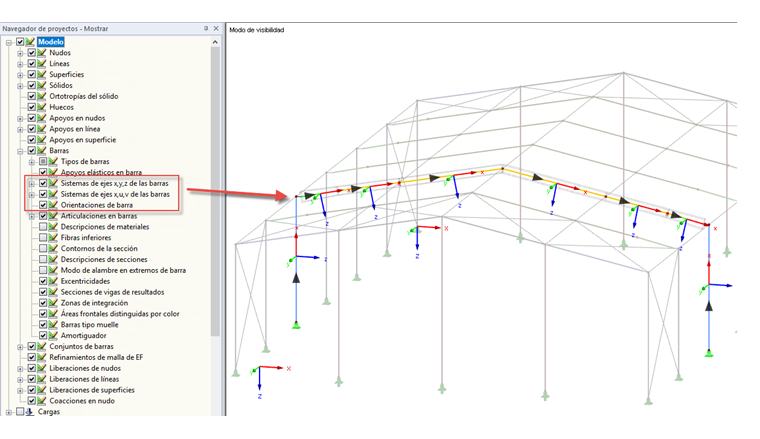Click the icon beside Barras tipo muelle
The height and width of the screenshot is (439, 760).
pyautogui.click(x=53, y=325)
